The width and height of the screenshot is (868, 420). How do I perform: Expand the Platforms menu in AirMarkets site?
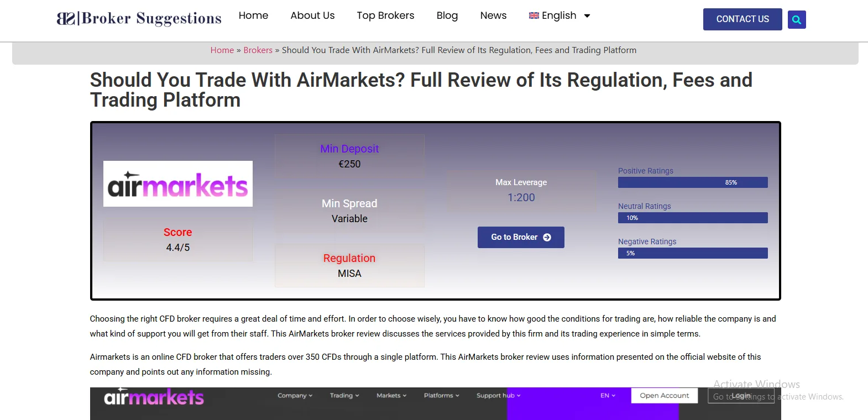(442, 396)
